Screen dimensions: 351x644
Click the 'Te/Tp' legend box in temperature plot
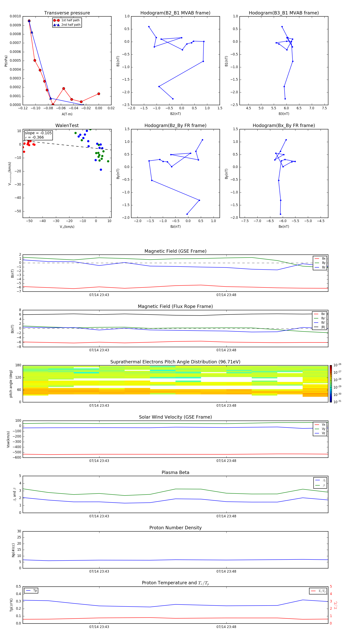(318, 591)
